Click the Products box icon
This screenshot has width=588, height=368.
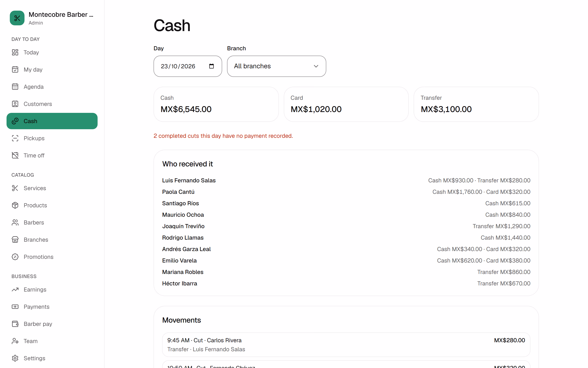tap(15, 205)
